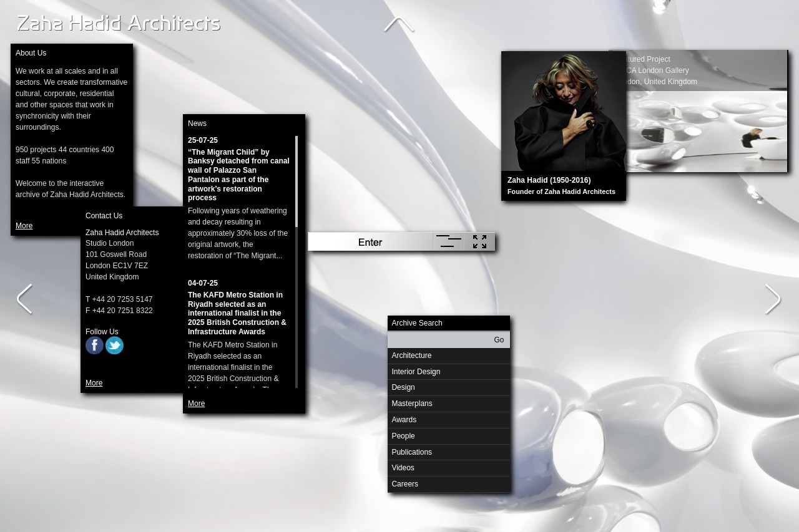The height and width of the screenshot is (532, 799).
Task: Open the Featured Project gallery image
Action: (707, 132)
